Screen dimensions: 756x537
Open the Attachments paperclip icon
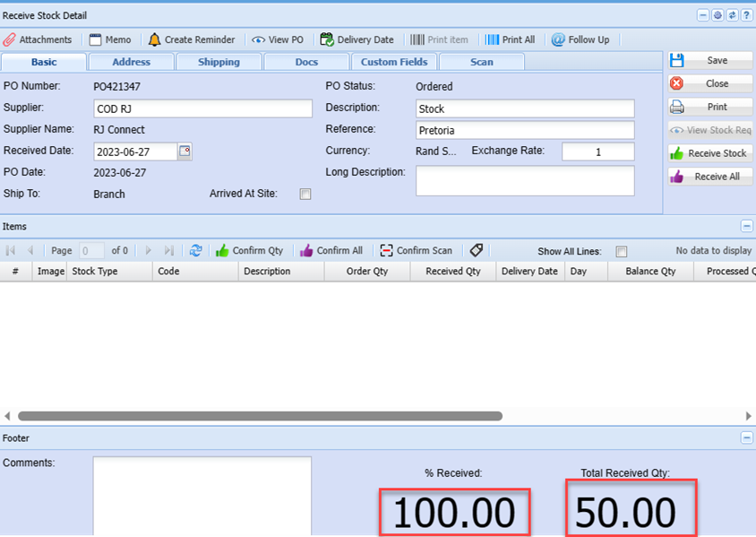10,40
